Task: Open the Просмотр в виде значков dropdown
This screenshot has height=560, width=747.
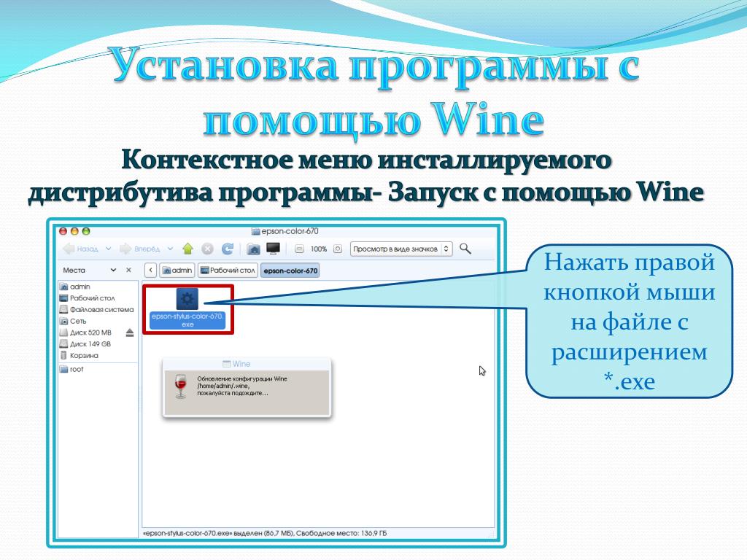Action: click(x=401, y=249)
